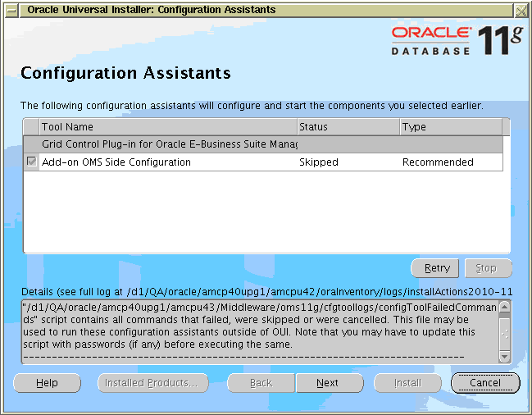Click the Stop button

tap(488, 268)
